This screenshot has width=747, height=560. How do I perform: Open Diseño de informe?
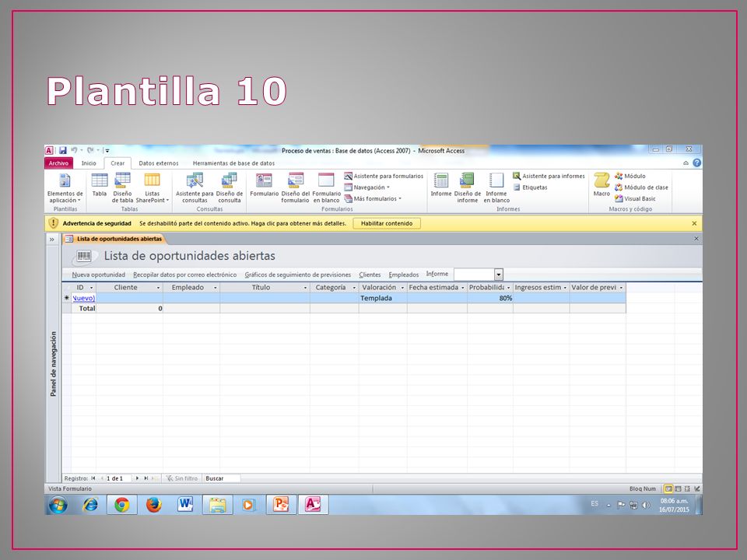click(x=468, y=188)
